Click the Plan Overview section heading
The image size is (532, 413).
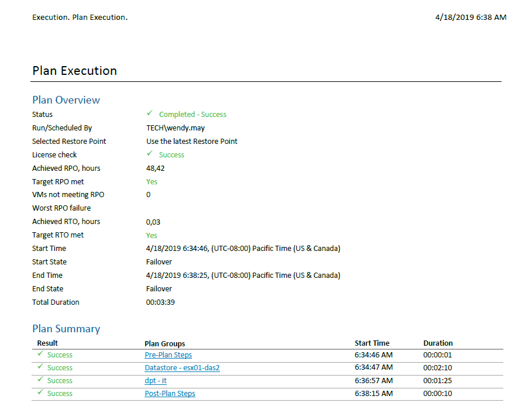(x=66, y=100)
